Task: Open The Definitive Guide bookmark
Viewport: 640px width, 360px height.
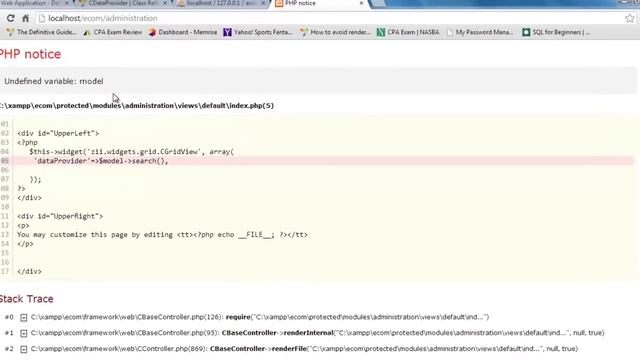Action: (41, 32)
